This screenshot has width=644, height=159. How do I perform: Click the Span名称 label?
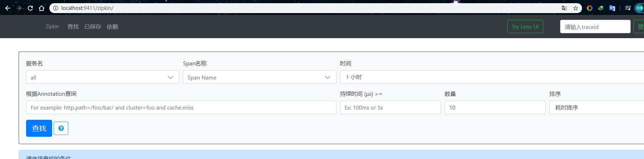tap(195, 64)
